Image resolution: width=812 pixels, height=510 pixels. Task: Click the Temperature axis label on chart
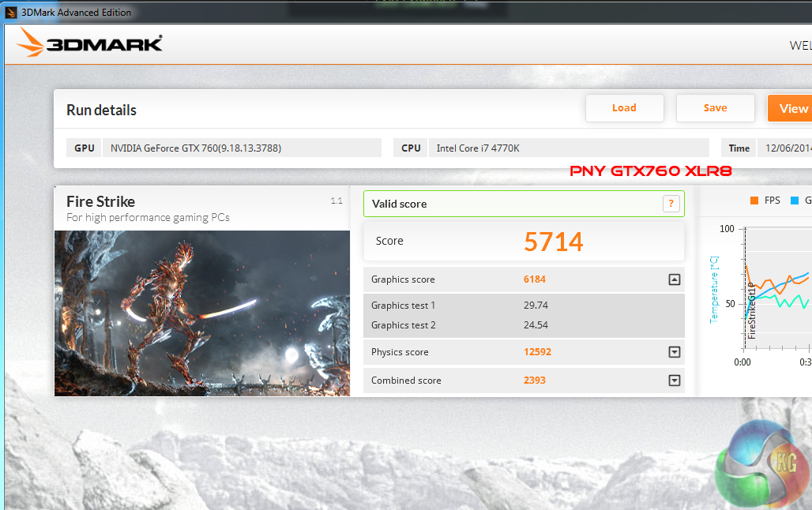pyautogui.click(x=714, y=290)
